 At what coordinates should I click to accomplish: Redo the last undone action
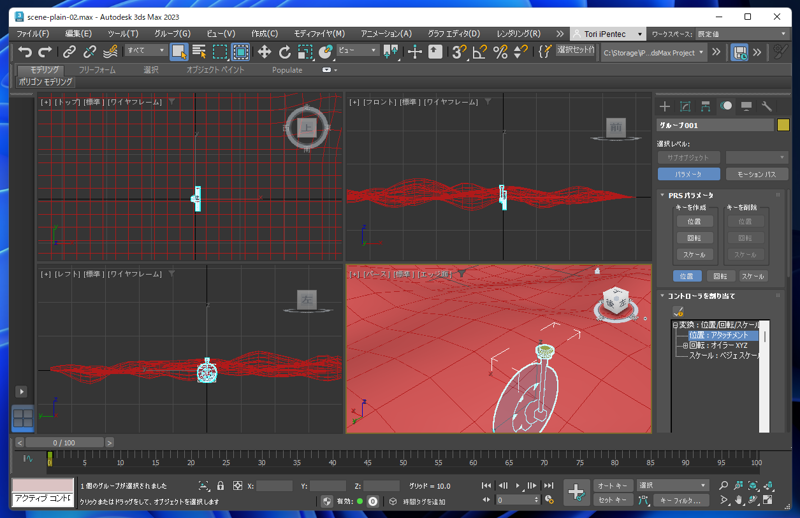[x=45, y=52]
